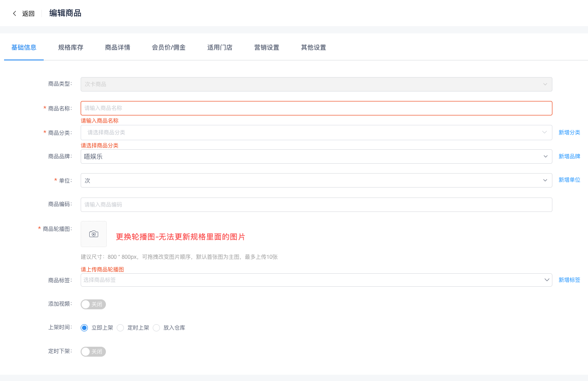The image size is (588, 381).
Task: Open the 适用门店 tab
Action: pyautogui.click(x=219, y=47)
